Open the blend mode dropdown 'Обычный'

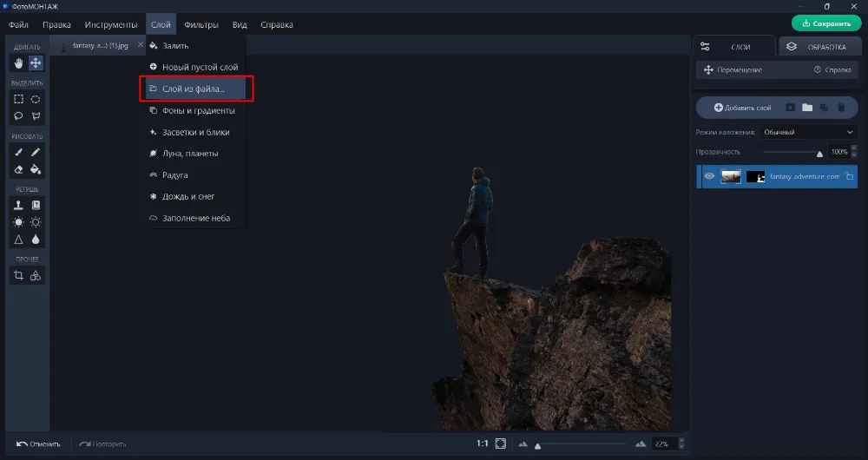(x=808, y=132)
